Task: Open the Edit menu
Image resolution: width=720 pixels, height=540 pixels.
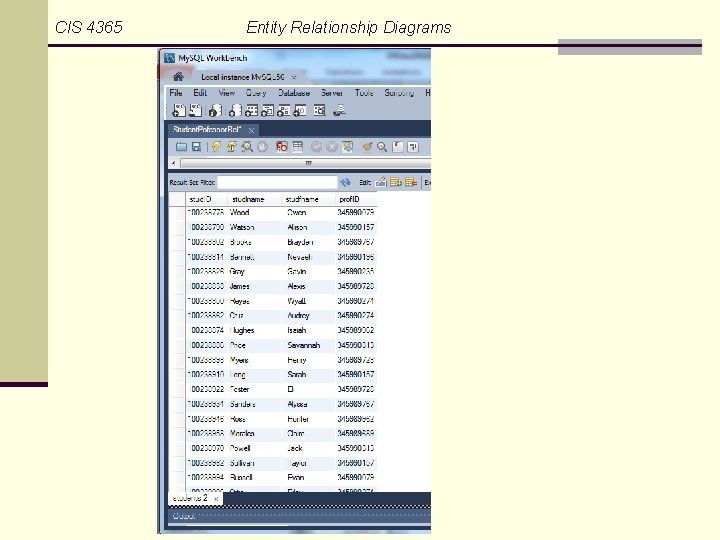Action: pyautogui.click(x=200, y=93)
